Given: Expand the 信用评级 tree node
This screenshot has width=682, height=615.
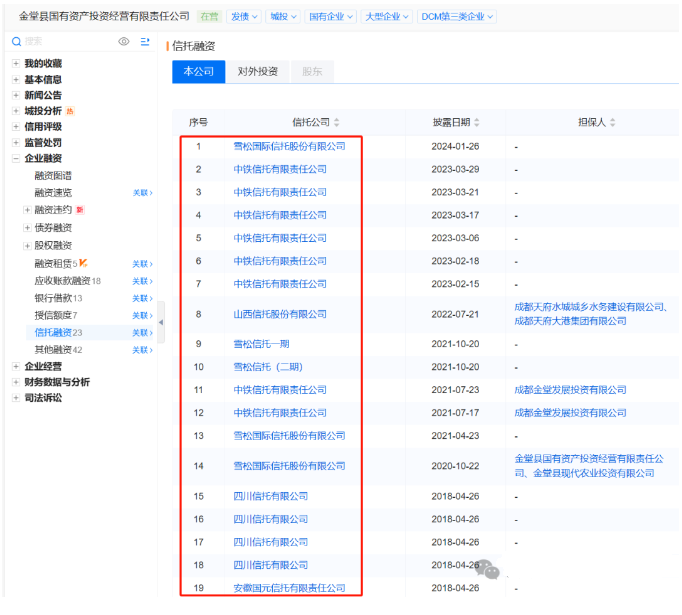Looking at the screenshot, I should click(16, 127).
